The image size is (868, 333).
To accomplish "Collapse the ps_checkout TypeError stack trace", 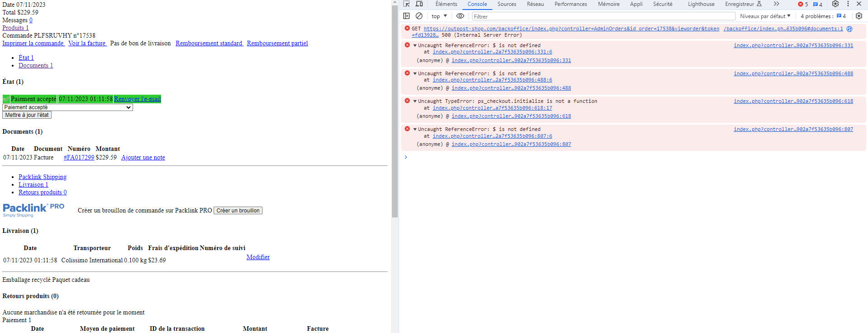I will tap(415, 101).
